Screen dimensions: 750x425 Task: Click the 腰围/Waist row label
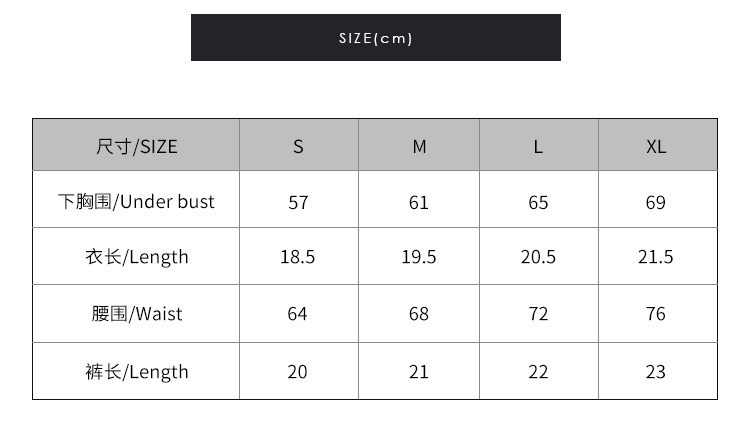(136, 314)
